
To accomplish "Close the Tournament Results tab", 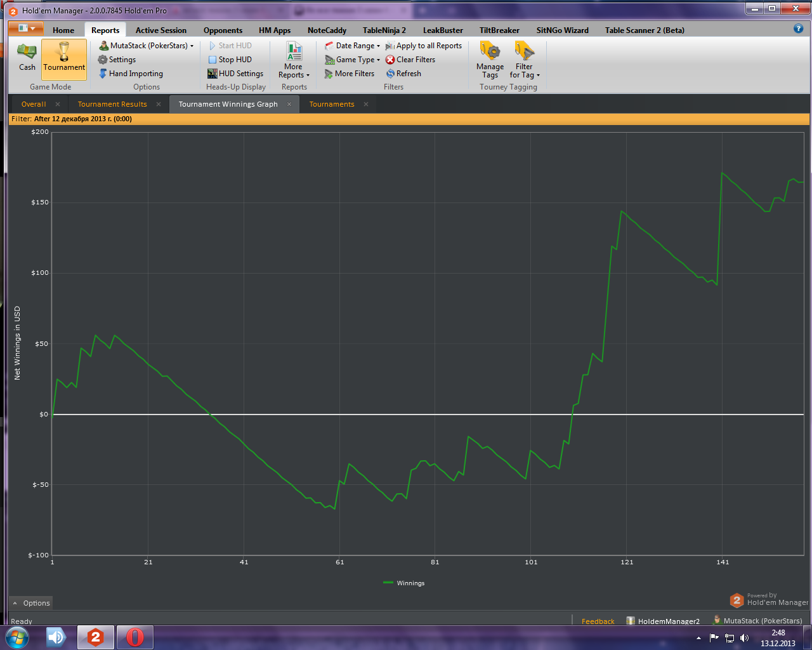I will (159, 104).
